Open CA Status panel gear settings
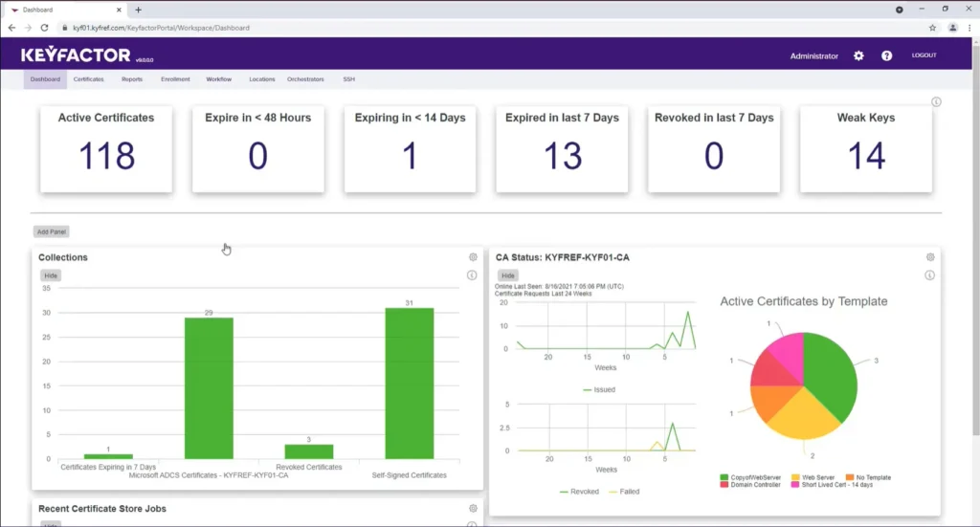The height and width of the screenshot is (527, 980). (x=930, y=257)
